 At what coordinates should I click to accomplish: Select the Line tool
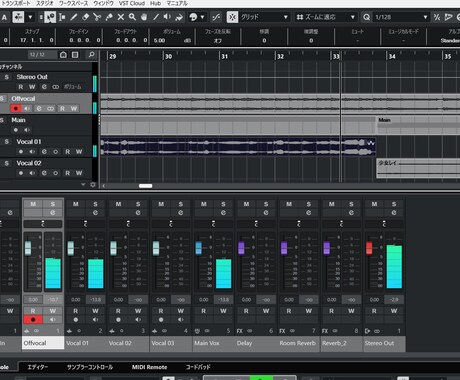point(156,17)
